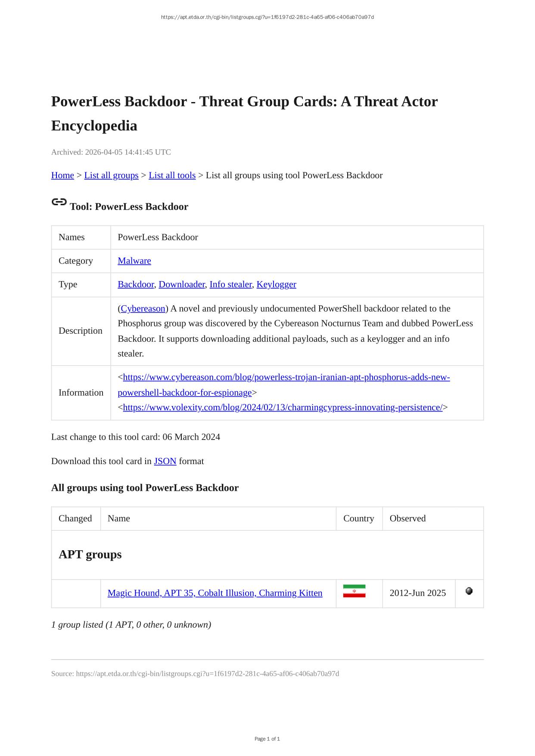Click the Name column header

(x=119, y=518)
